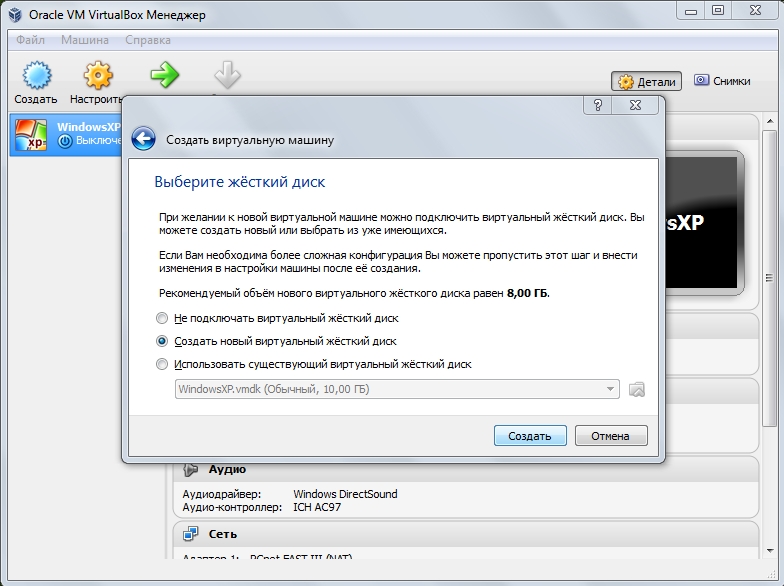This screenshot has height=586, width=784.
Task: Minimize the VirtualBox Manager window
Action: click(x=690, y=11)
